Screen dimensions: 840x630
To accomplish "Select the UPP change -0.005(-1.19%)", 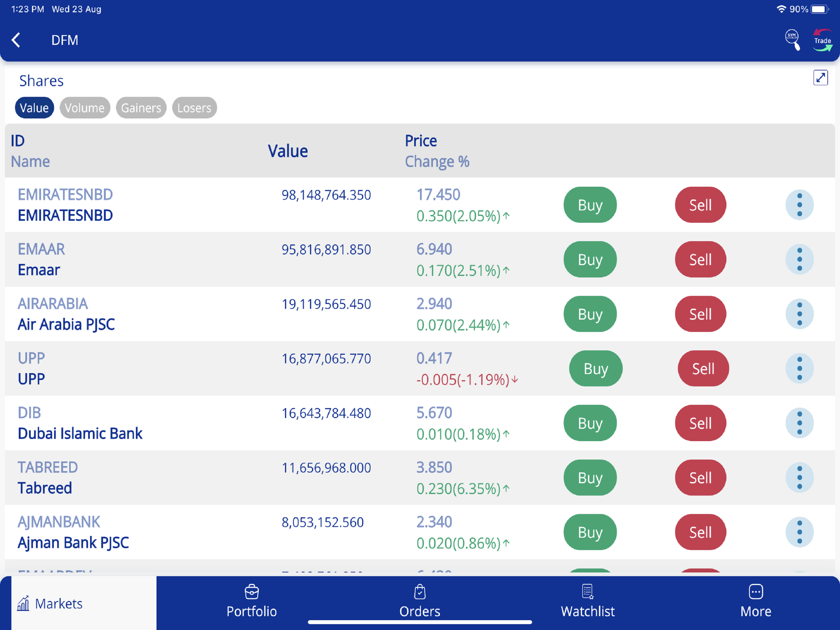I will point(467,380).
